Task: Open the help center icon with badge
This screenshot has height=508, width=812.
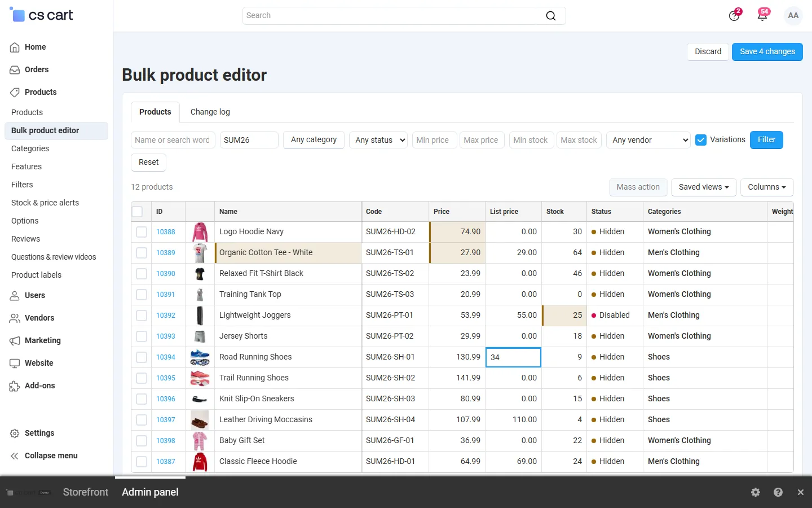Action: tap(734, 15)
